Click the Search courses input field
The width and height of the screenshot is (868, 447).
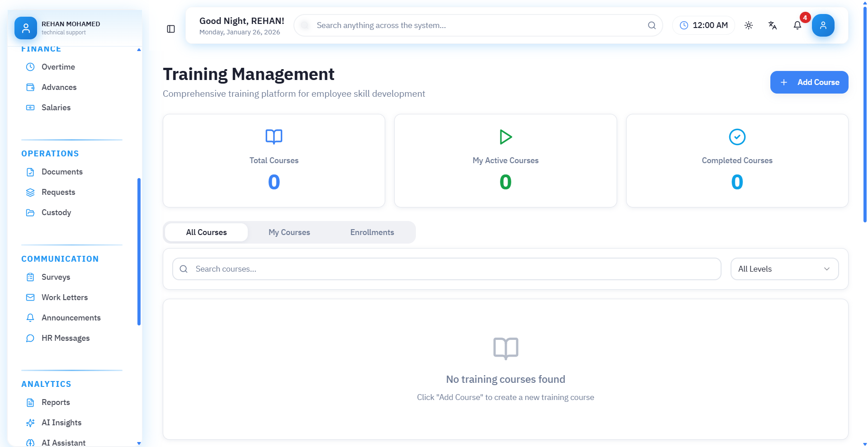(x=452, y=269)
